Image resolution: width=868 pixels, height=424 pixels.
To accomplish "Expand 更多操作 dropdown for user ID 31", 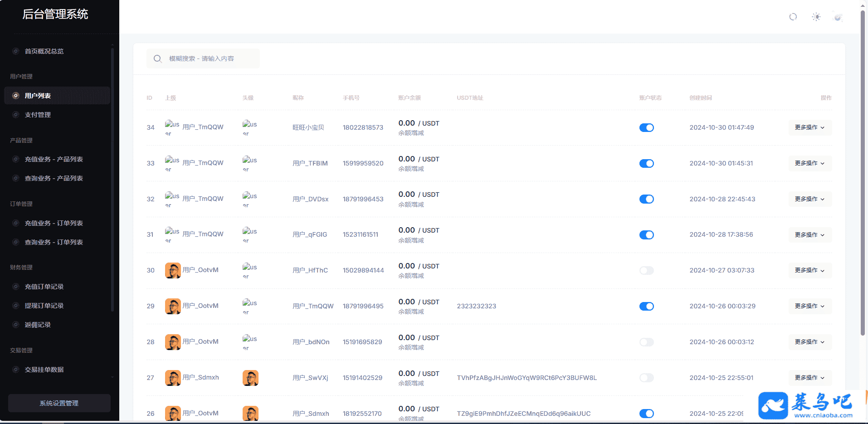I will pyautogui.click(x=809, y=235).
